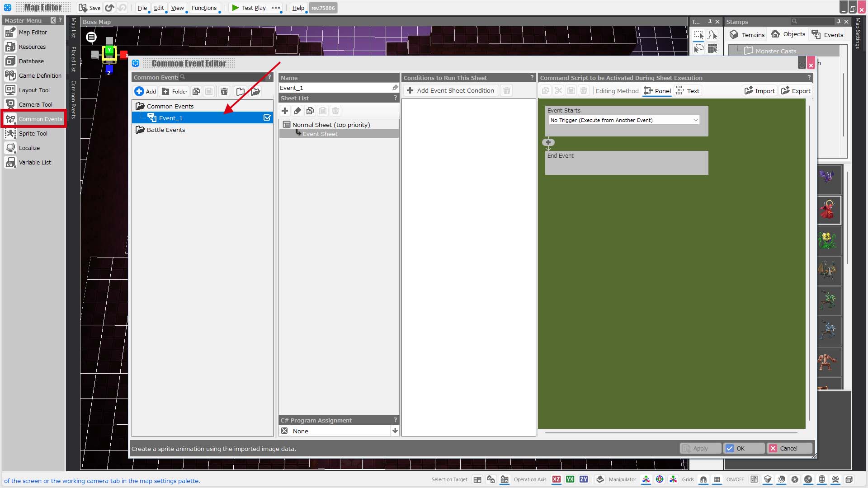The image size is (868, 488).
Task: Open C# Program Assignment dropdown arrow
Action: coord(395,431)
